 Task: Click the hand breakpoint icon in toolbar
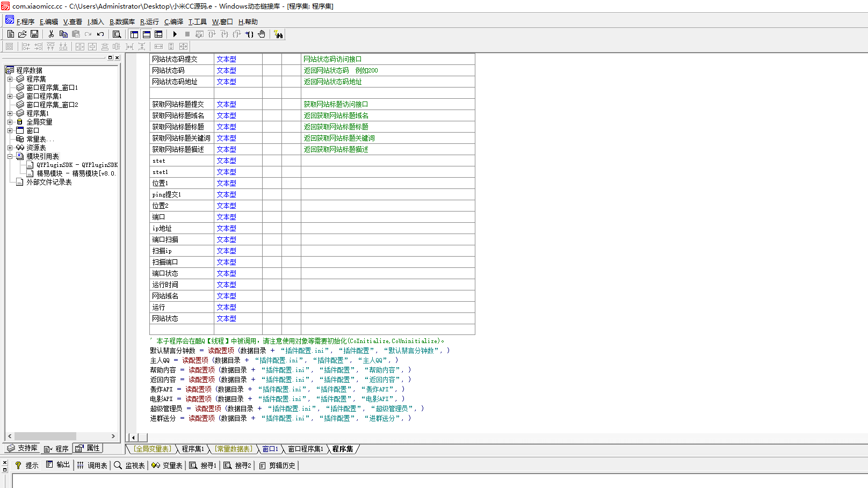coord(262,34)
